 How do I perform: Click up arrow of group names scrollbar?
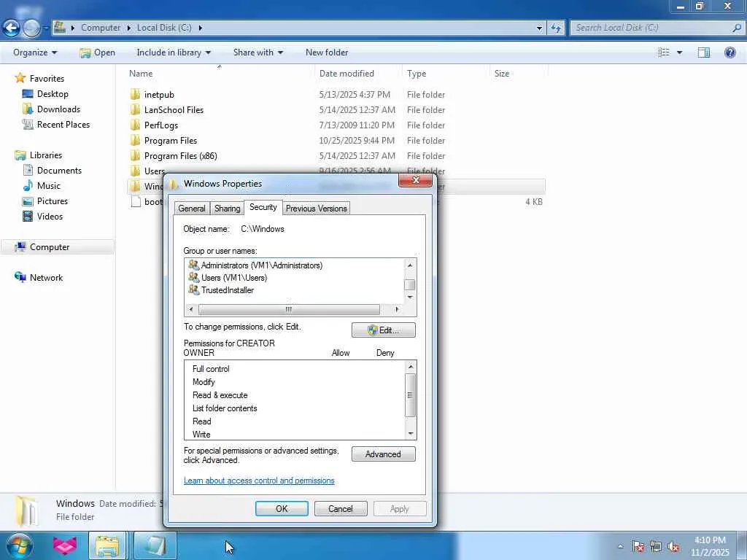pos(410,265)
